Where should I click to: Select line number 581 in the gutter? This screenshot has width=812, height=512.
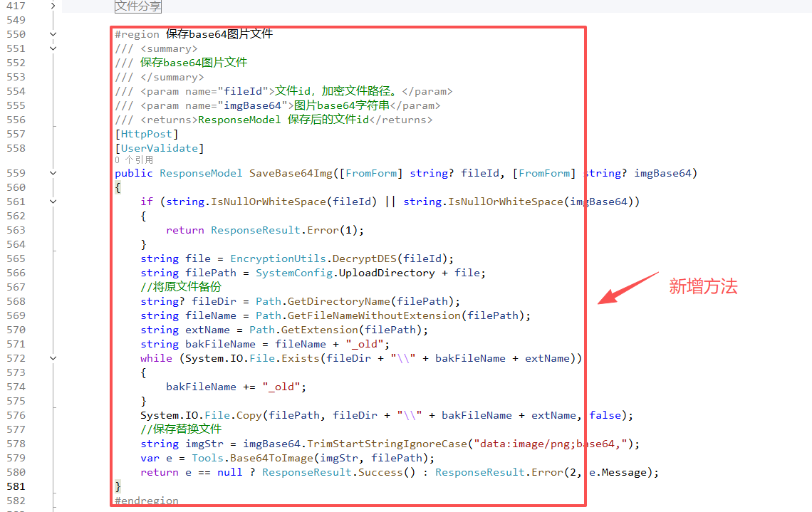click(16, 486)
